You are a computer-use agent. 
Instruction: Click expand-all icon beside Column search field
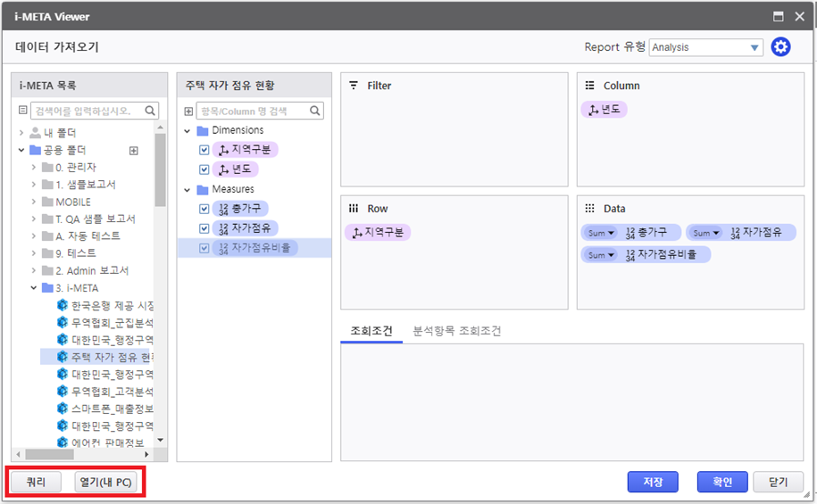click(188, 112)
